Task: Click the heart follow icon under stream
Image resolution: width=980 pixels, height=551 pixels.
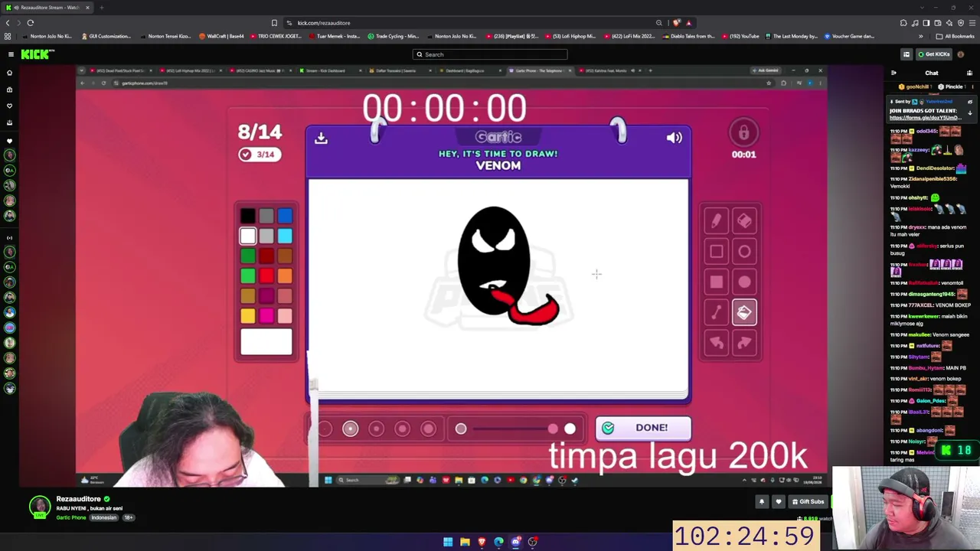Action: tap(779, 502)
